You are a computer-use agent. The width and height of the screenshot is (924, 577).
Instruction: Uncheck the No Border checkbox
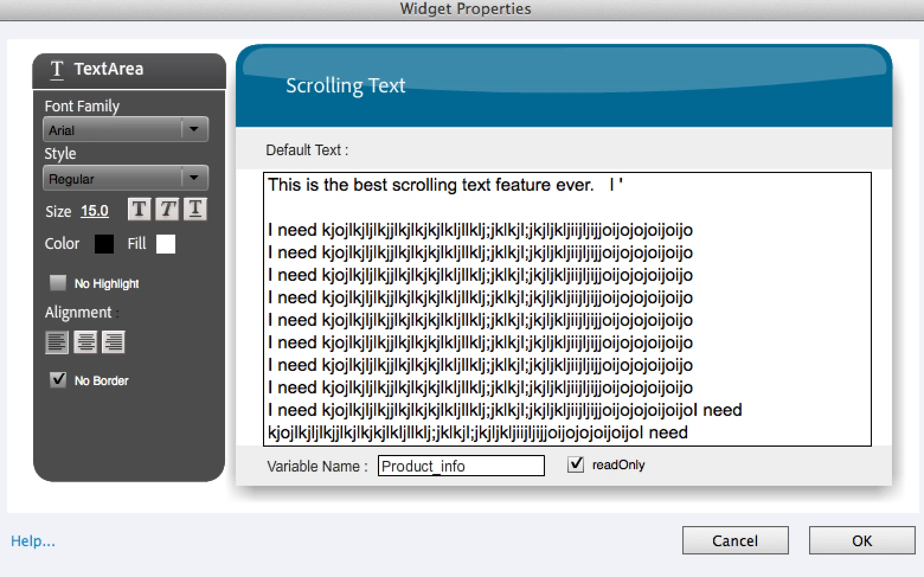[x=58, y=379]
